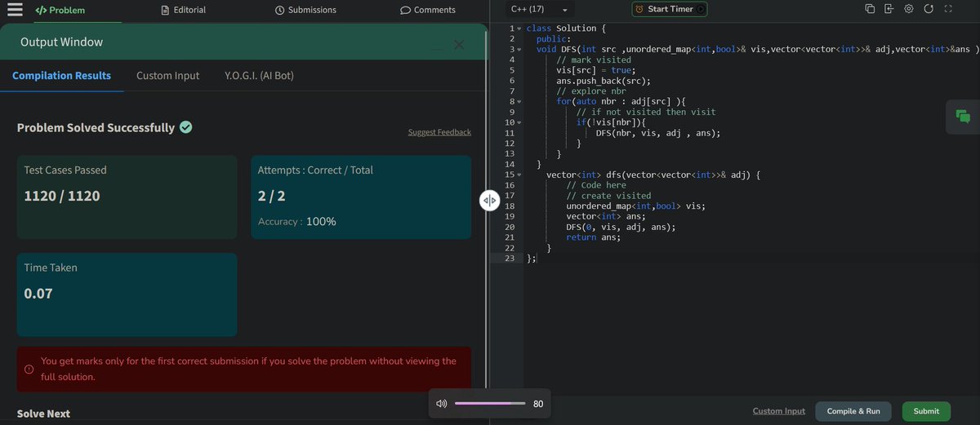Click the Start Timer button
Image resolution: width=980 pixels, height=425 pixels.
click(670, 10)
